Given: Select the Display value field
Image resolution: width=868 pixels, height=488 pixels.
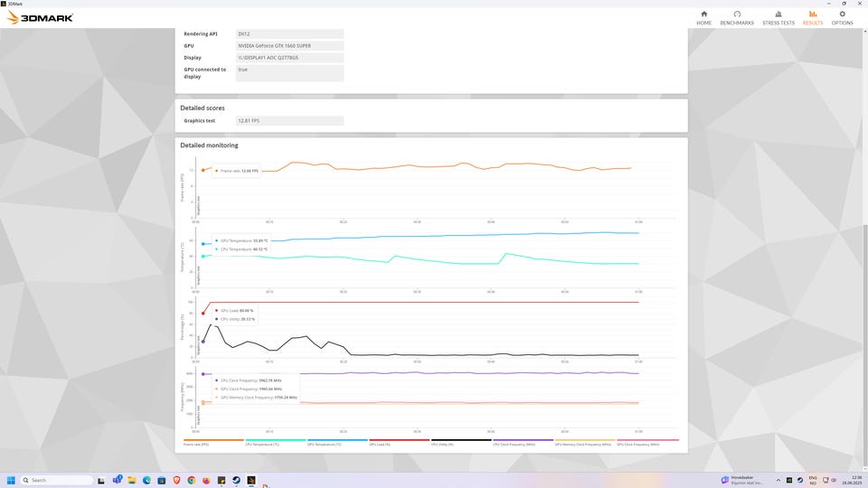Looking at the screenshot, I should click(289, 58).
